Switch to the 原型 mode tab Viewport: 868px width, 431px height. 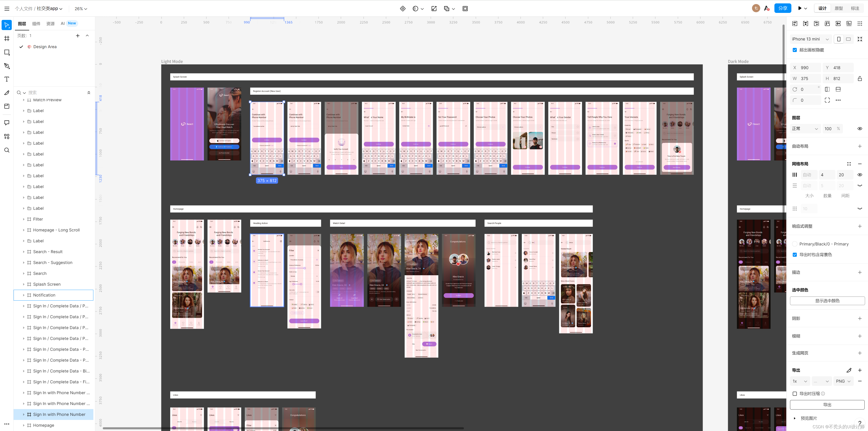pyautogui.click(x=838, y=8)
